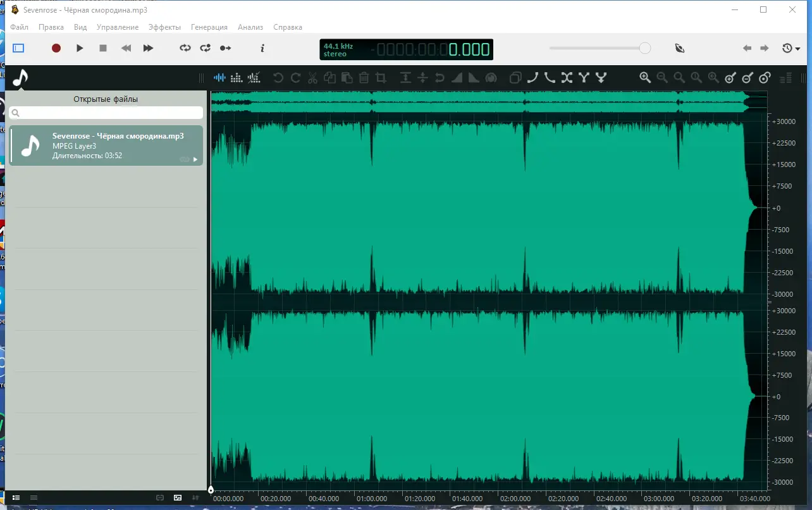This screenshot has height=510, width=812.
Task: Start recording with the red Record button
Action: coord(56,48)
